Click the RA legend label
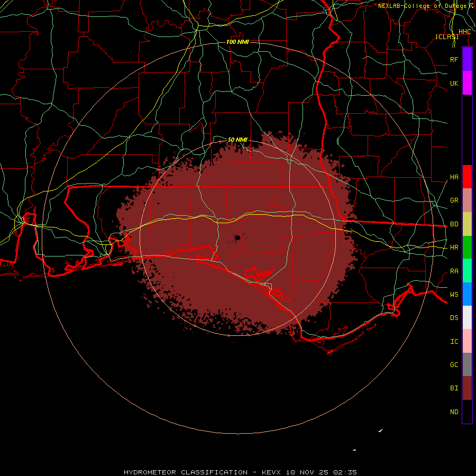The width and height of the screenshot is (476, 476). (454, 271)
